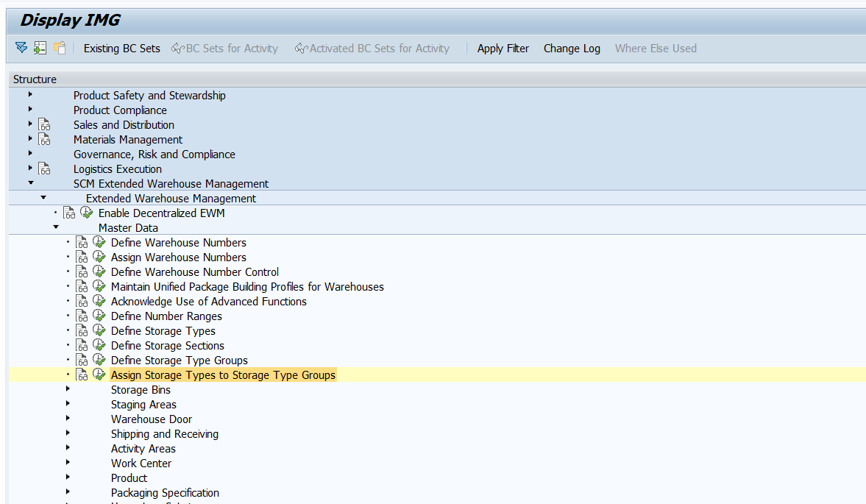Expand the Storage Bins node
866x504 pixels.
click(68, 388)
